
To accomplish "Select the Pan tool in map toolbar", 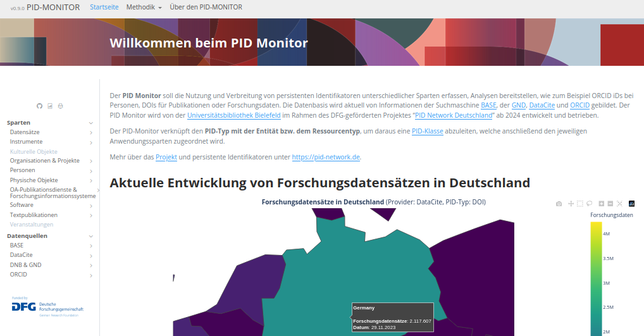I will (x=571, y=204).
